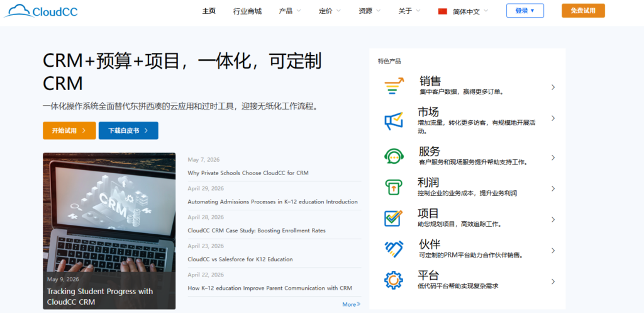Go to the 主页 menu item
Image resolution: width=644 pixels, height=313 pixels.
[x=209, y=11]
